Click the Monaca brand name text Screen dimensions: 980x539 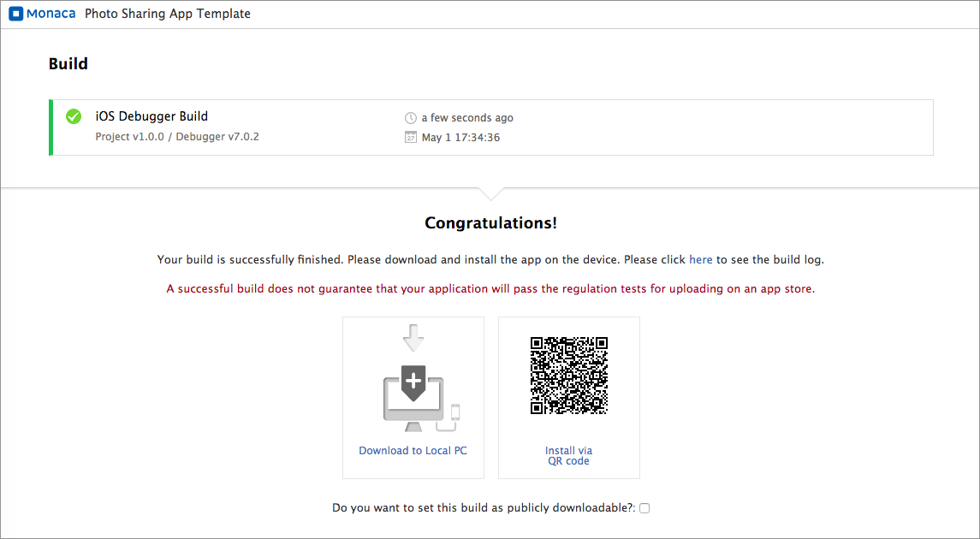click(51, 14)
